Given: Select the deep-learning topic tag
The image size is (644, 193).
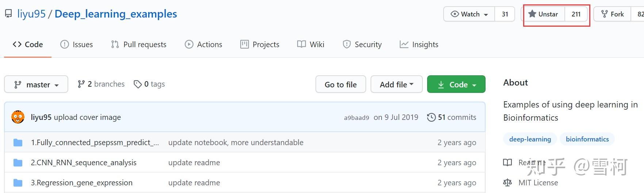Looking at the screenshot, I should coord(530,139).
